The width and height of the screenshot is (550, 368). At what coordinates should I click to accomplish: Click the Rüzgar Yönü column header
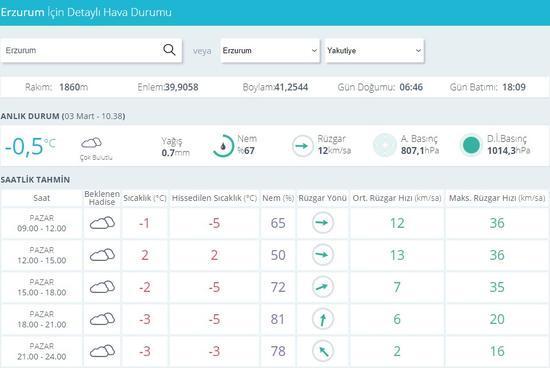click(322, 198)
